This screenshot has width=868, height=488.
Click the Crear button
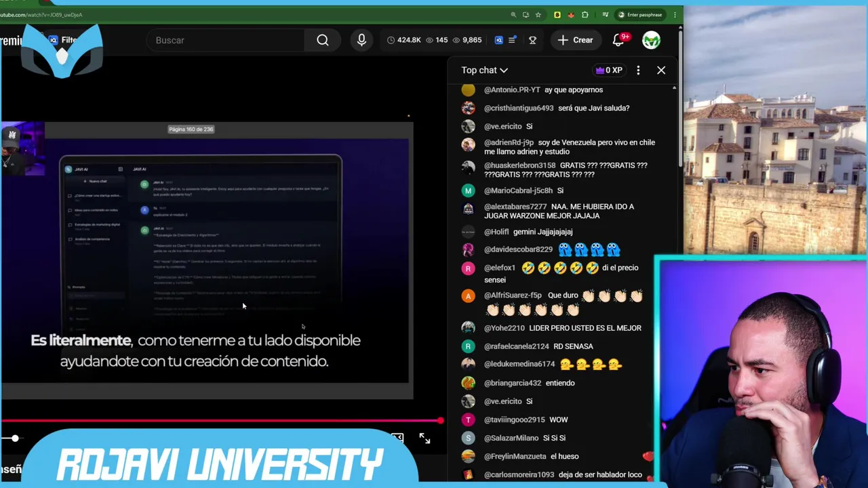(x=575, y=40)
